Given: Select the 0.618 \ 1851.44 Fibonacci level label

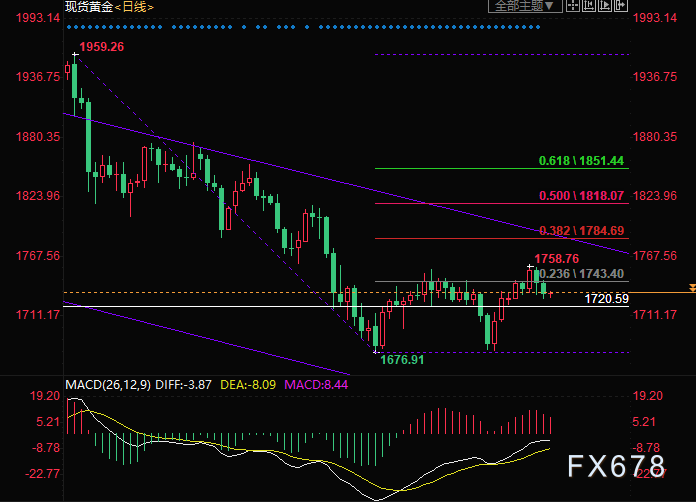Looking at the screenshot, I should coord(581,161).
